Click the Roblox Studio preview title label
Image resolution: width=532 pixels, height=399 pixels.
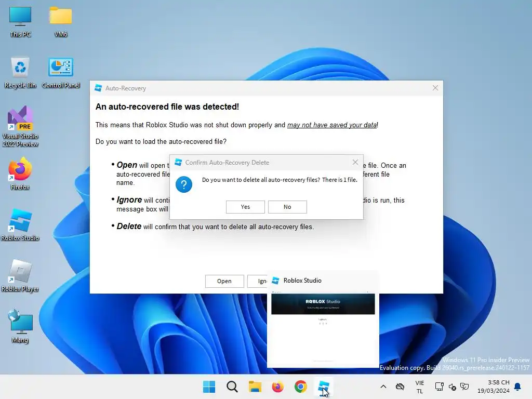pos(302,281)
